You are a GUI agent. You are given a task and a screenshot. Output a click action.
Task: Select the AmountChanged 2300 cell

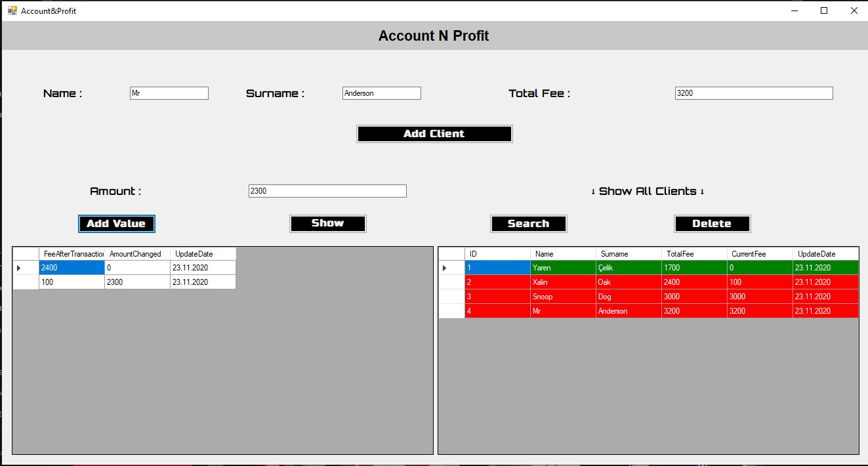pos(137,282)
